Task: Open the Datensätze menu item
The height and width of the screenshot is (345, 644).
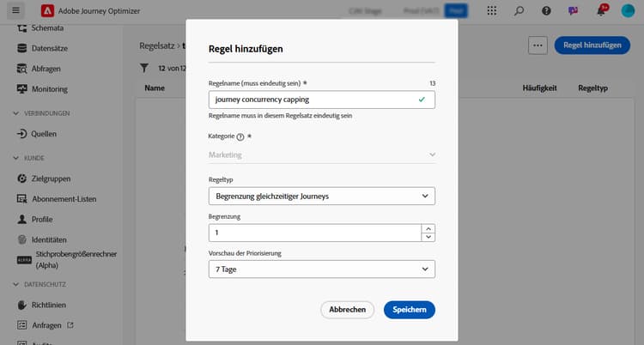Action: coord(50,48)
